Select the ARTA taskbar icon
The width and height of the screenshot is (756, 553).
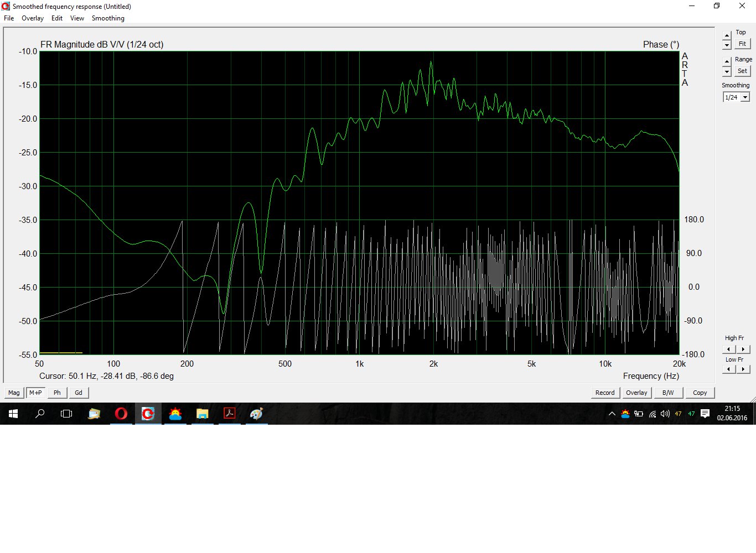coord(148,414)
